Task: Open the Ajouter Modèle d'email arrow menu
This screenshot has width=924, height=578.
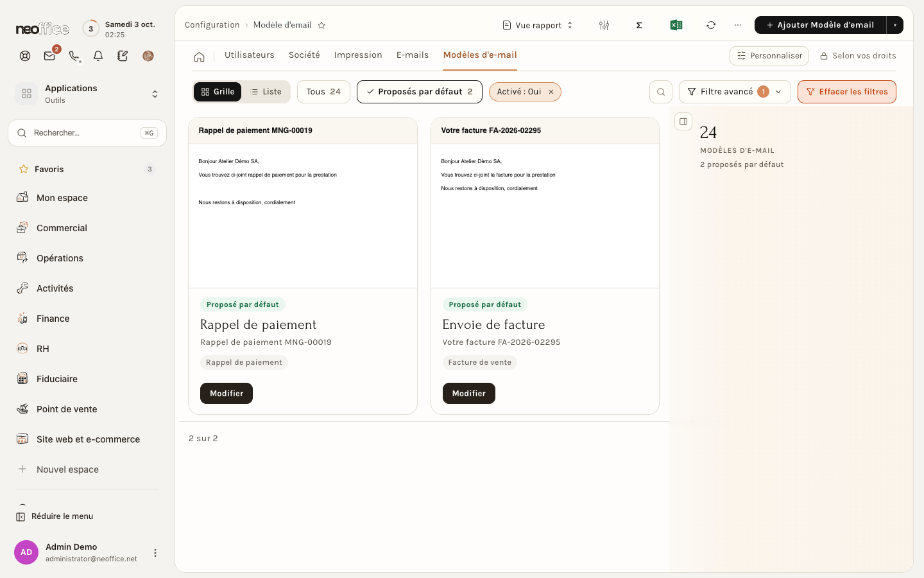Action: tap(895, 25)
